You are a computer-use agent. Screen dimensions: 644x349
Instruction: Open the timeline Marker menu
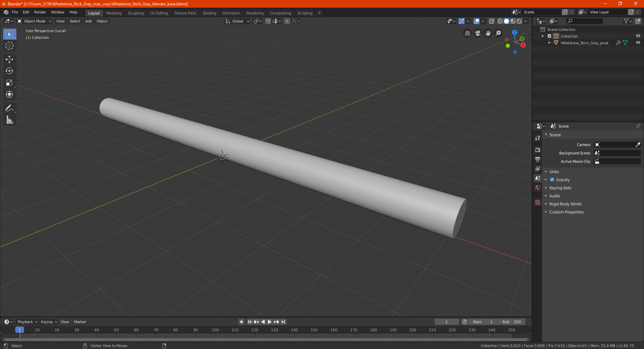coord(80,322)
